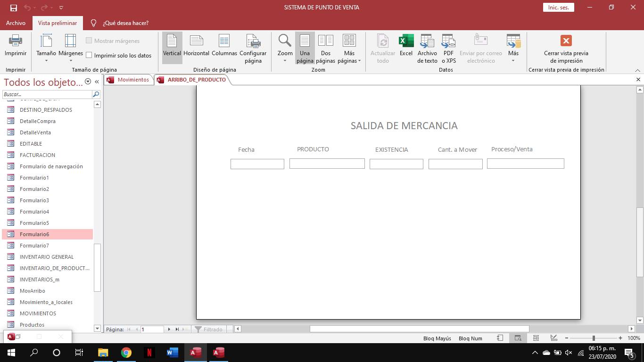The image size is (644, 362).
Task: Open the Tamaño dropdown
Action: (x=45, y=47)
